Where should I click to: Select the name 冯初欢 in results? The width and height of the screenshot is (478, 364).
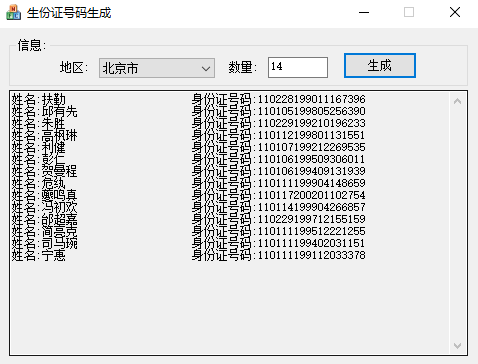click(x=59, y=207)
